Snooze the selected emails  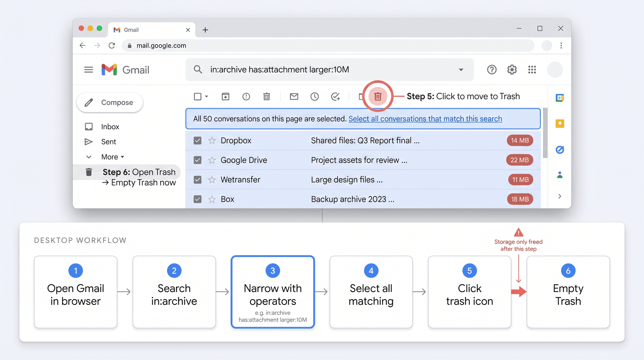pyautogui.click(x=314, y=96)
